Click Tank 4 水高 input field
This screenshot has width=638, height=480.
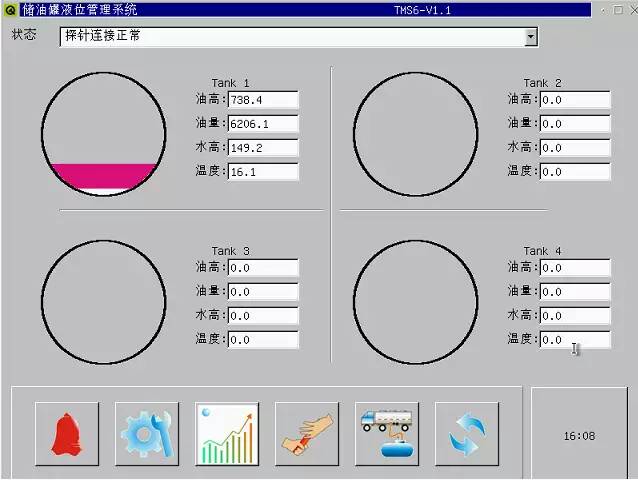(575, 316)
